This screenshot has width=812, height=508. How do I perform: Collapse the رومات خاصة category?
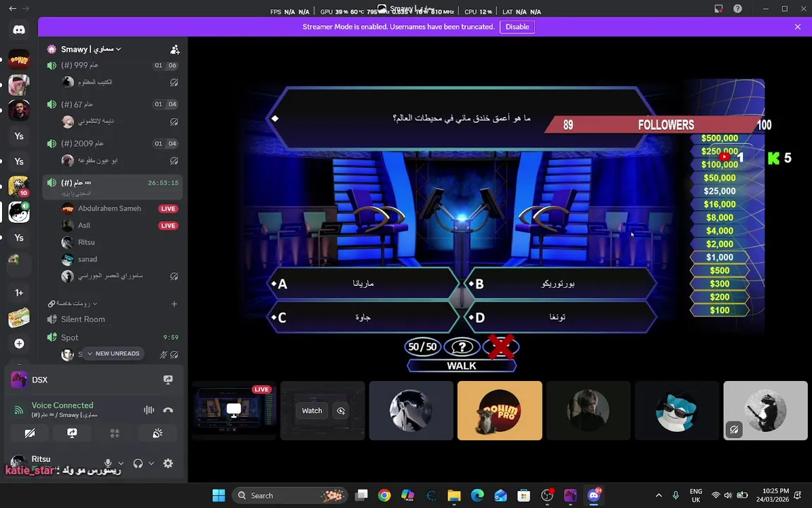(73, 303)
